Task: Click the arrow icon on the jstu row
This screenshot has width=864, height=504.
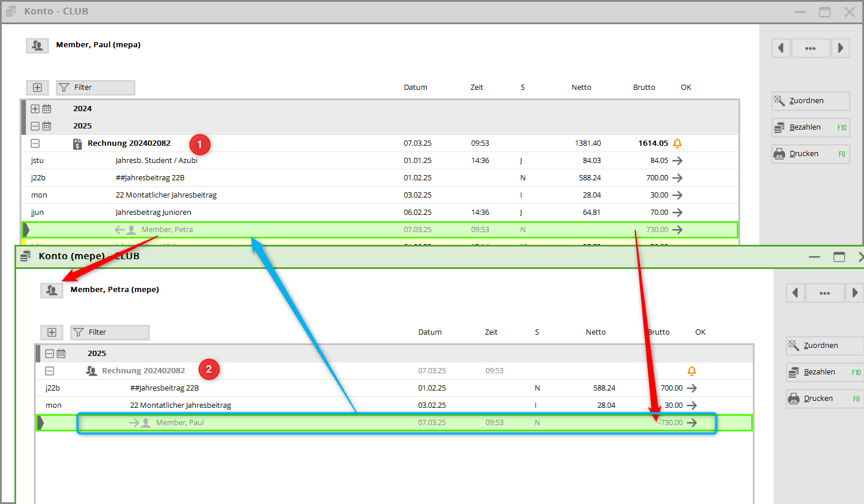Action: tap(677, 161)
